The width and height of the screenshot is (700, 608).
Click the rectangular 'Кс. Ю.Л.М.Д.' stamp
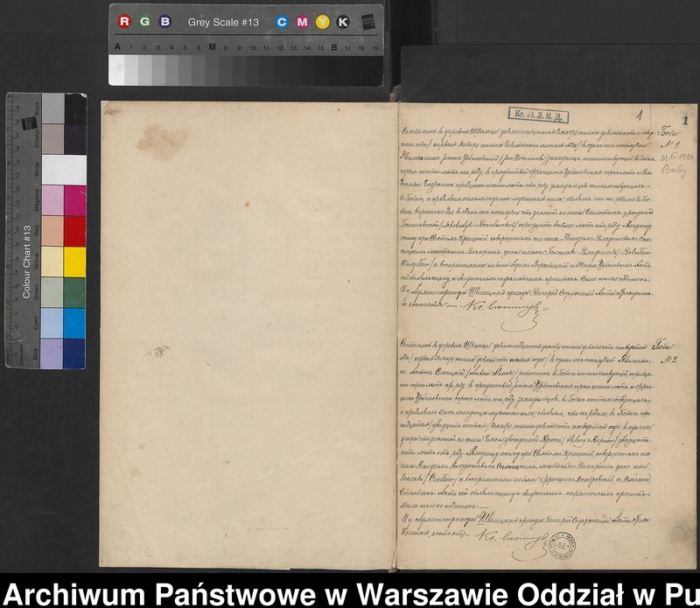[x=538, y=115]
